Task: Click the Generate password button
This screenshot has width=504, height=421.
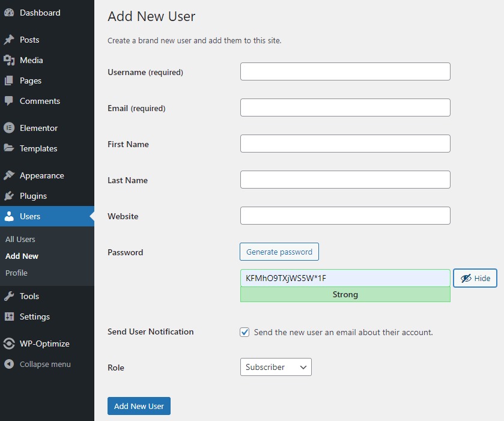Action: pos(279,252)
